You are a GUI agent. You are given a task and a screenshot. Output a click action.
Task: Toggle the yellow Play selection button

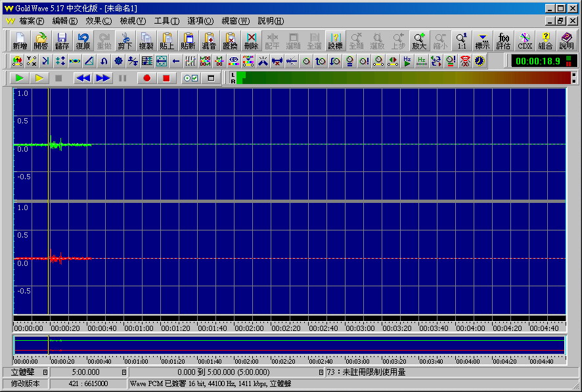pyautogui.click(x=39, y=78)
